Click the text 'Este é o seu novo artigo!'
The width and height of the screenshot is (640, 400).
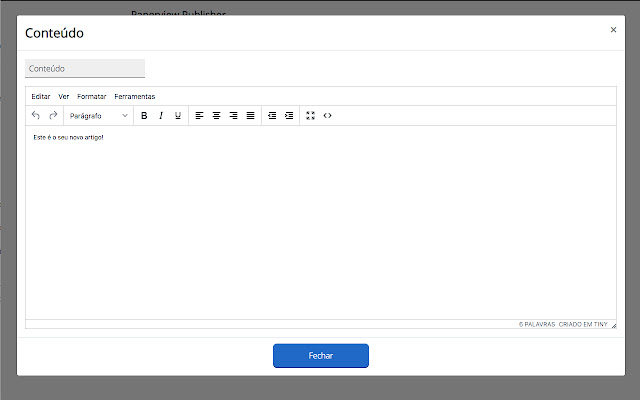tap(68, 138)
